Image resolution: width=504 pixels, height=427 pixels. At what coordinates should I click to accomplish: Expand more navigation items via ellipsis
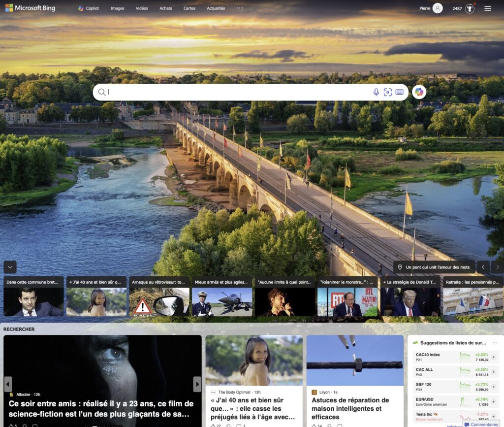(240, 8)
